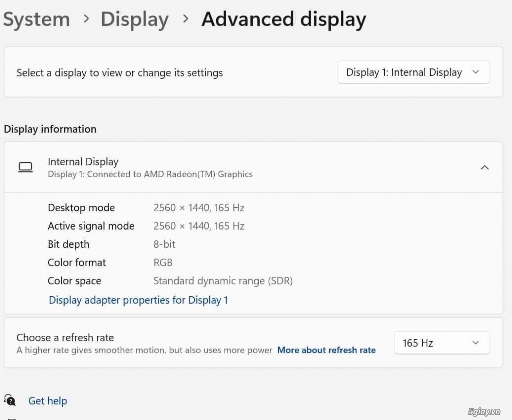Click the Advanced display page title
The height and width of the screenshot is (420, 512).
tap(283, 19)
